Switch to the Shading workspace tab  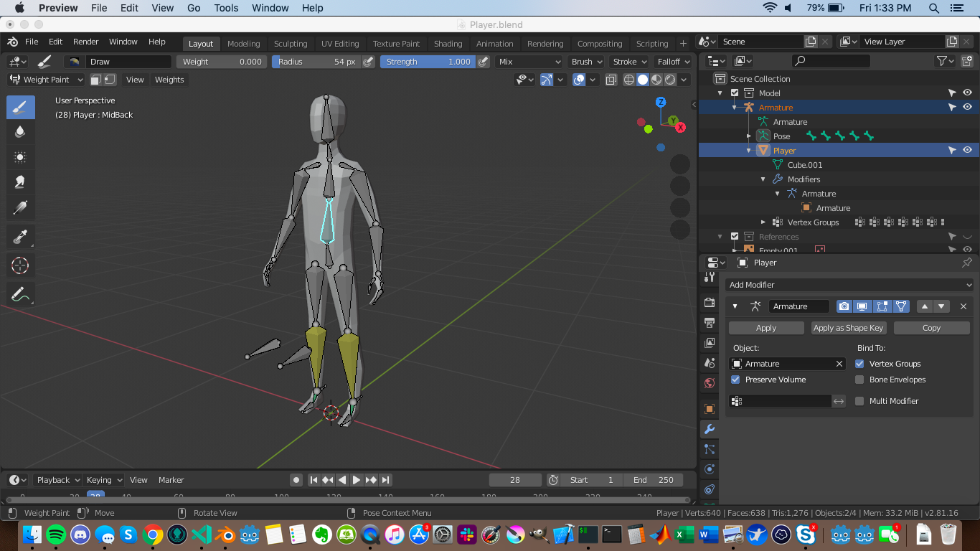point(448,44)
